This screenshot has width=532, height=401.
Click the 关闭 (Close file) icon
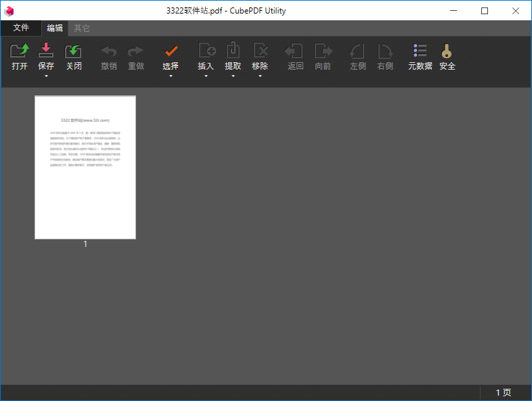point(73,51)
